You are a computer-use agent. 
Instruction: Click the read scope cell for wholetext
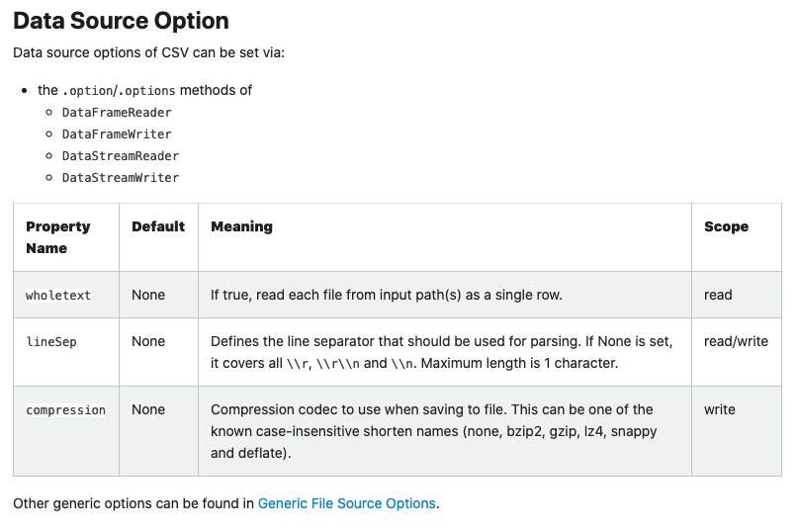tap(718, 295)
